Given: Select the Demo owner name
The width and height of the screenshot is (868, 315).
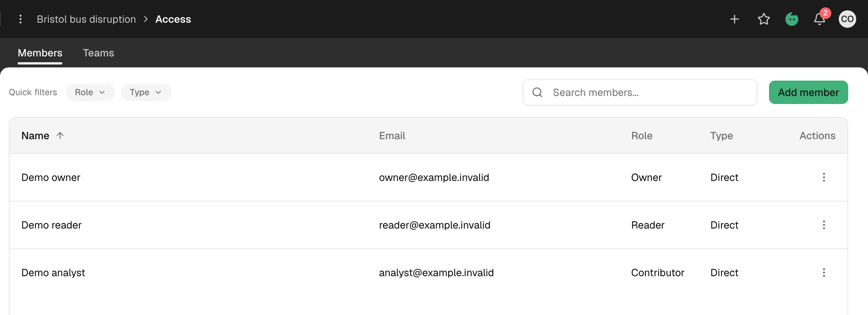Looking at the screenshot, I should click(51, 177).
